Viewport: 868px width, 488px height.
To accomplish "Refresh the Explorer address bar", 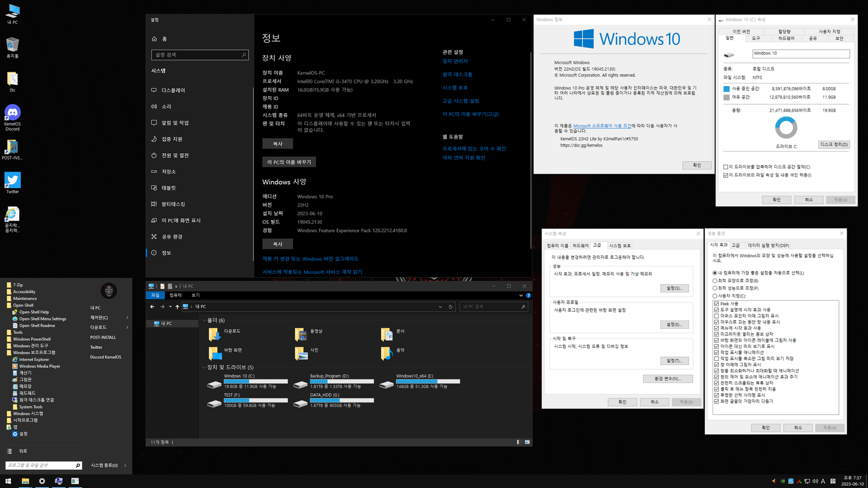I will 451,307.
